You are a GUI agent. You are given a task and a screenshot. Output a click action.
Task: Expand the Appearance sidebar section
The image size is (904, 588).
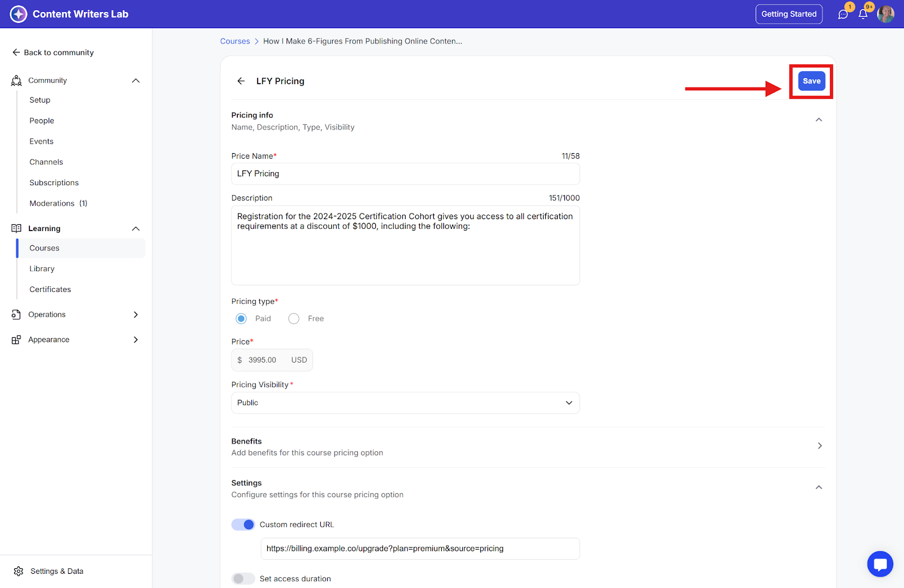tap(136, 339)
